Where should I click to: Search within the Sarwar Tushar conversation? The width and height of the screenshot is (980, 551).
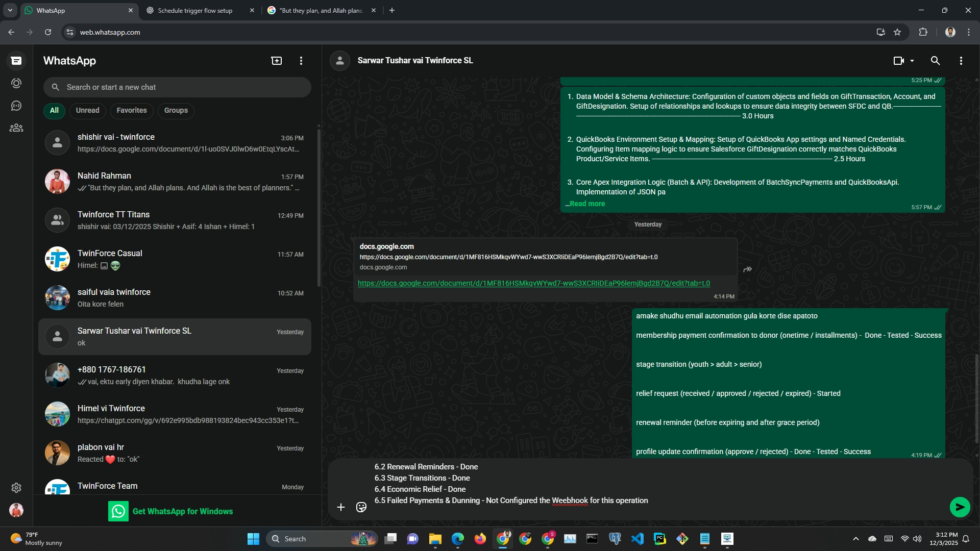pyautogui.click(x=935, y=61)
